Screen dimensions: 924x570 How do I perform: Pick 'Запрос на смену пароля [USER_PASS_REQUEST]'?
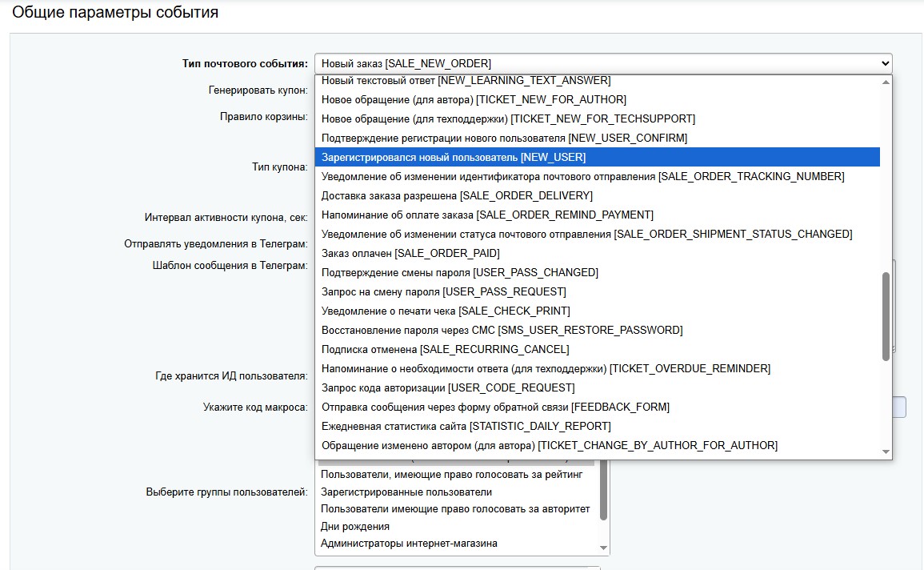coord(443,291)
